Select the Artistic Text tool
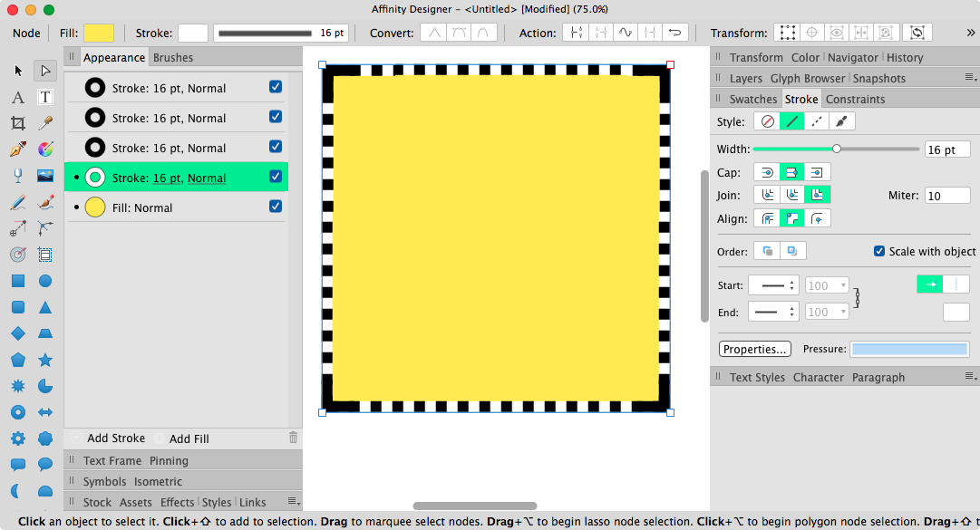980x530 pixels. [x=18, y=97]
